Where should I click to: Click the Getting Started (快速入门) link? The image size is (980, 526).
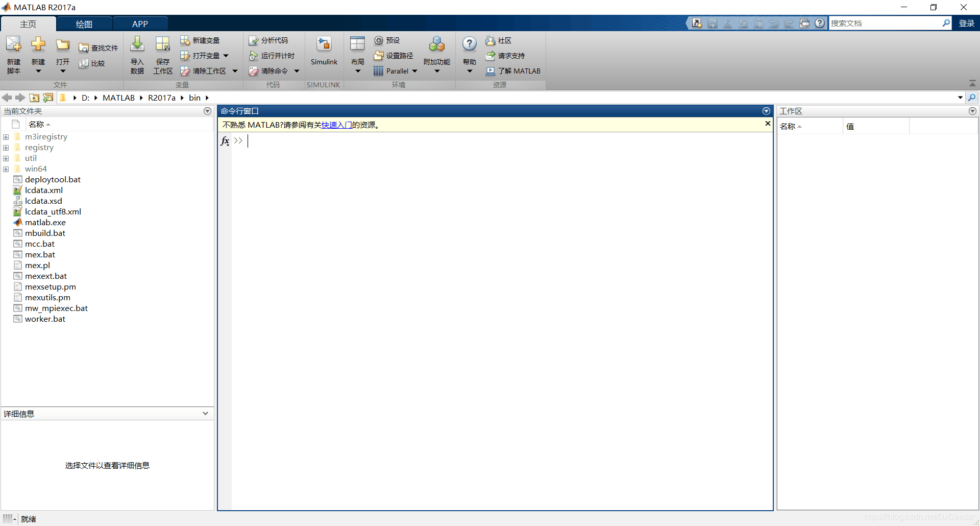(x=336, y=125)
